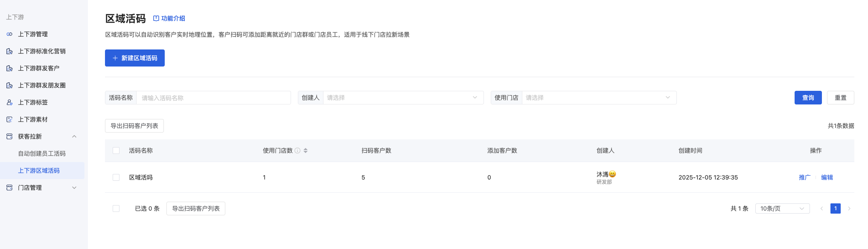Sort by 使用门店数 using sort arrows
The image size is (868, 249).
point(306,151)
